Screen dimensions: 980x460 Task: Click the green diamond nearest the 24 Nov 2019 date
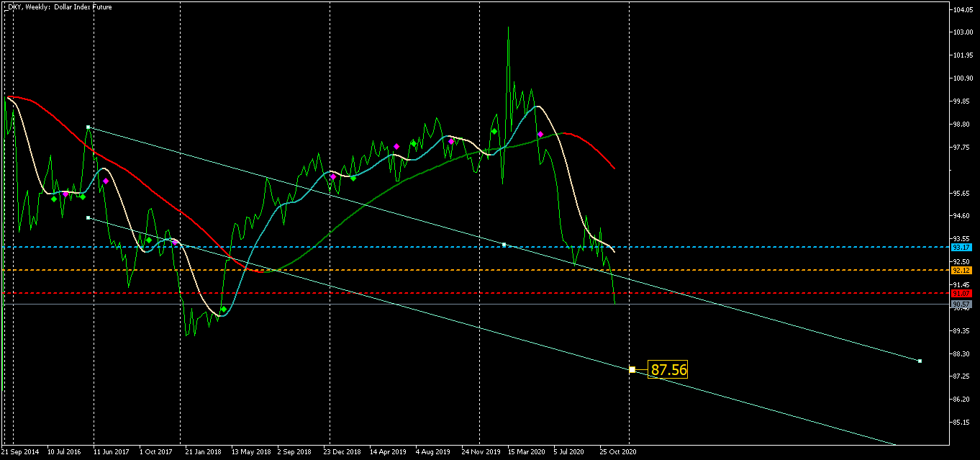coord(494,132)
